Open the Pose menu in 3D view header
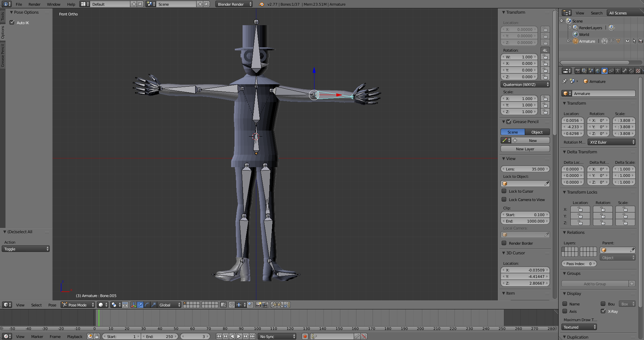Screen dimensions: 644x340 52,305
